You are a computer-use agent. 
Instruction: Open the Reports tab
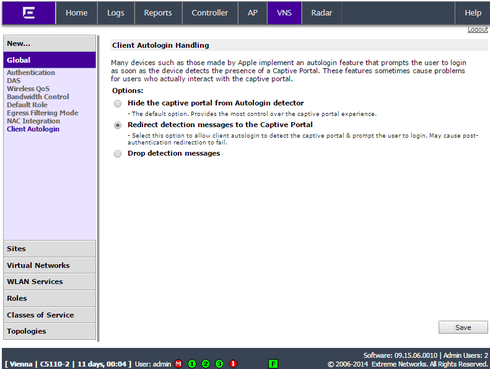pos(158,13)
